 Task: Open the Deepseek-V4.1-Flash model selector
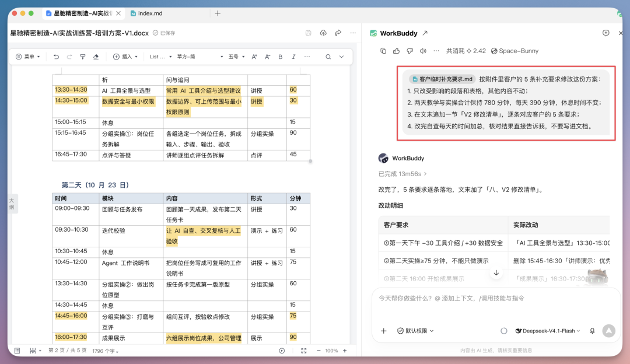pos(548,331)
